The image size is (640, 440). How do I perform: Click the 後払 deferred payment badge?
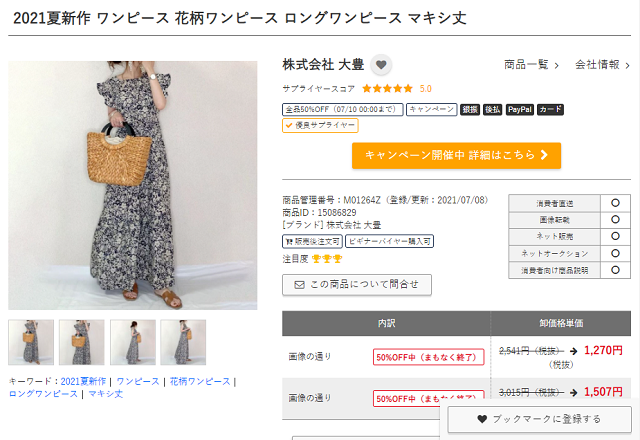pos(492,109)
